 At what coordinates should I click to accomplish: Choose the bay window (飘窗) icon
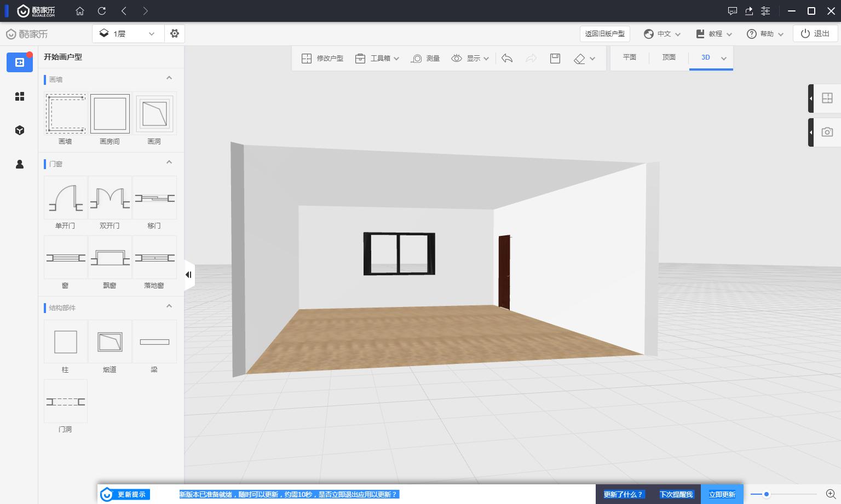[x=110, y=258]
